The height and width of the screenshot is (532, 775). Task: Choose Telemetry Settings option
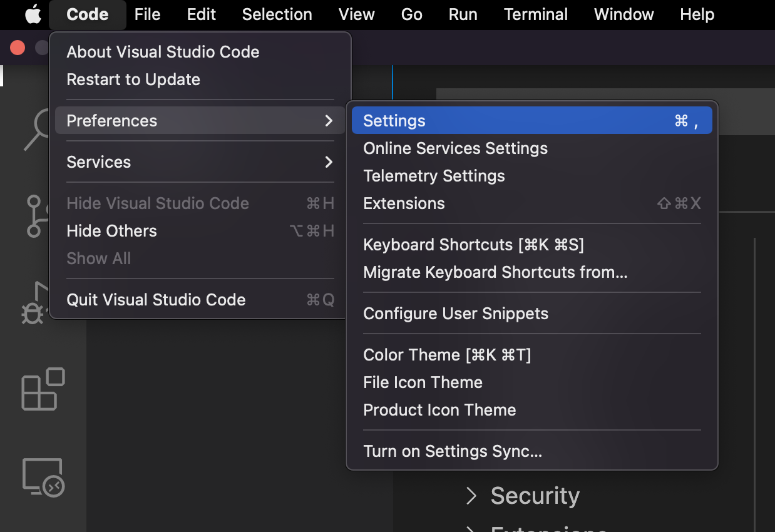coord(434,176)
